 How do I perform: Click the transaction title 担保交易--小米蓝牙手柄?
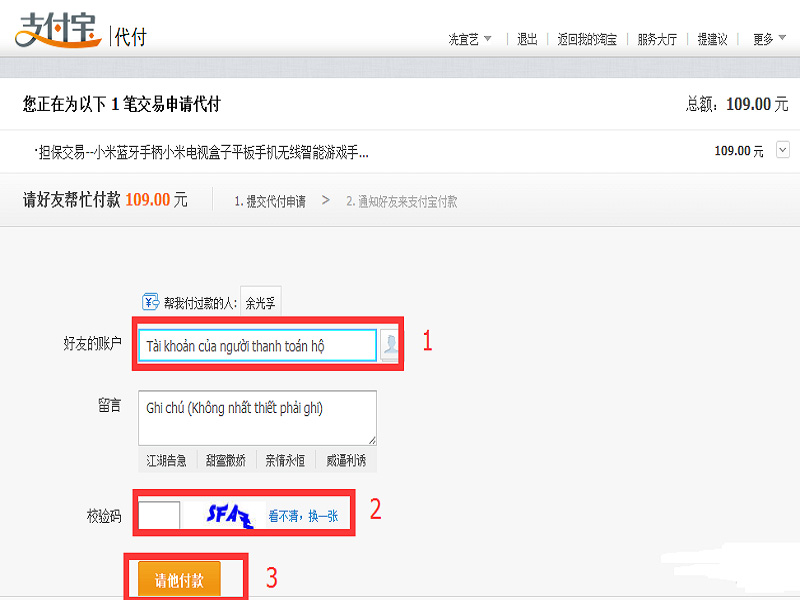tap(202, 152)
